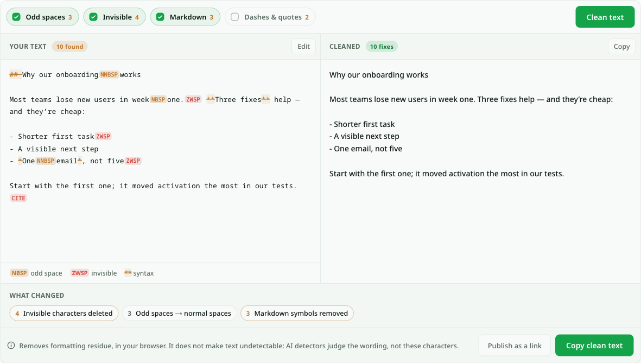Click ZWSP tag after 'one.'
Screen dimensions: 641x364
(x=193, y=99)
